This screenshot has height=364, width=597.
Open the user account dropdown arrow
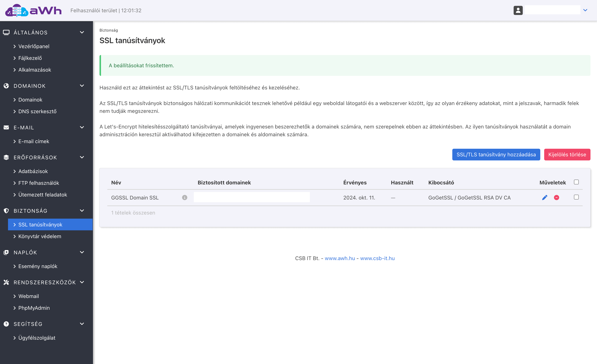coord(585,10)
